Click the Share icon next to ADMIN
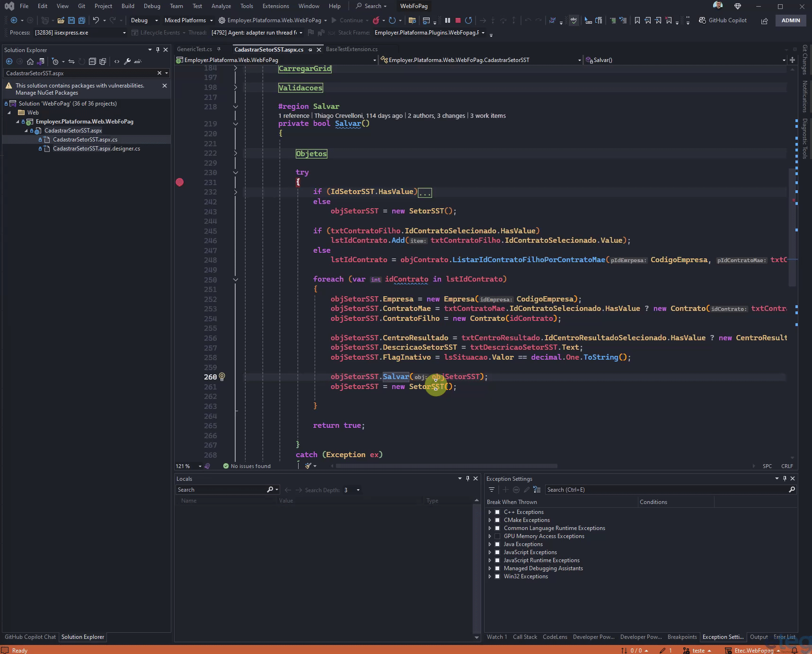812x654 pixels. click(764, 21)
